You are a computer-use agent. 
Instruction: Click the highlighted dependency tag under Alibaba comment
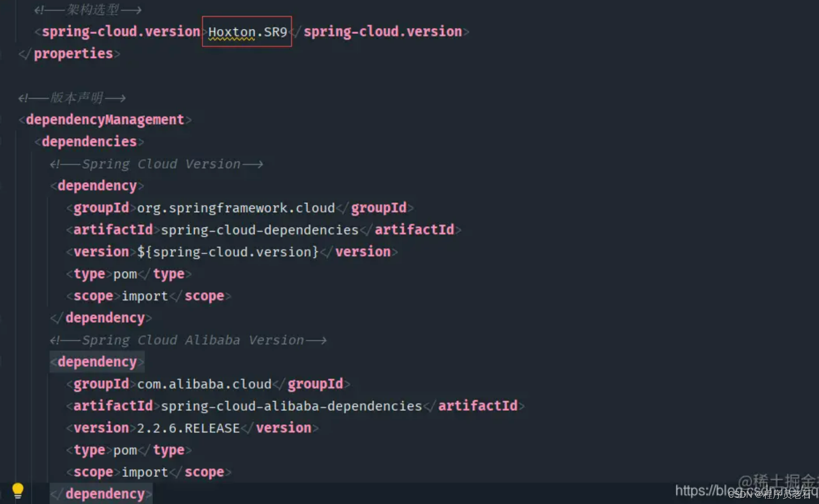coord(97,362)
